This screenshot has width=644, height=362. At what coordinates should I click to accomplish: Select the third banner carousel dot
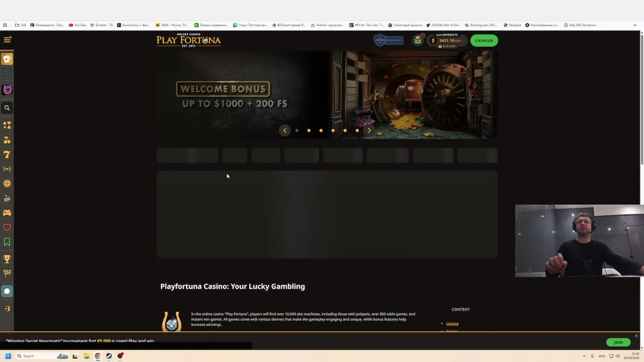point(321,131)
